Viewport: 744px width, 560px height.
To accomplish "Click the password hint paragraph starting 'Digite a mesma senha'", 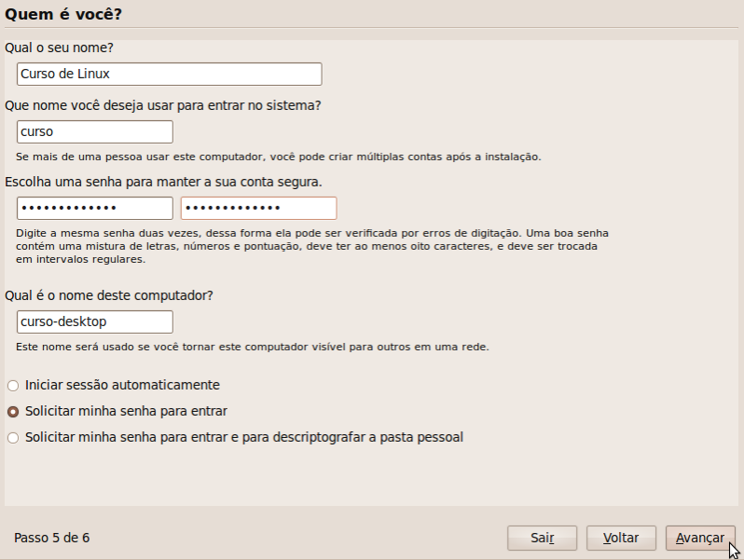I will (312, 246).
